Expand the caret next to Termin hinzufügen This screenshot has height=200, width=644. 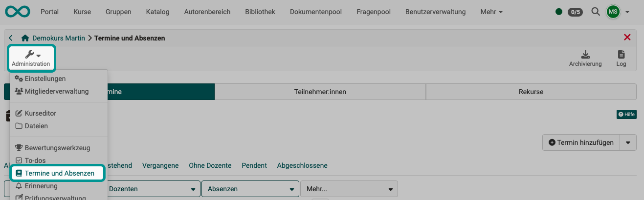coord(628,142)
